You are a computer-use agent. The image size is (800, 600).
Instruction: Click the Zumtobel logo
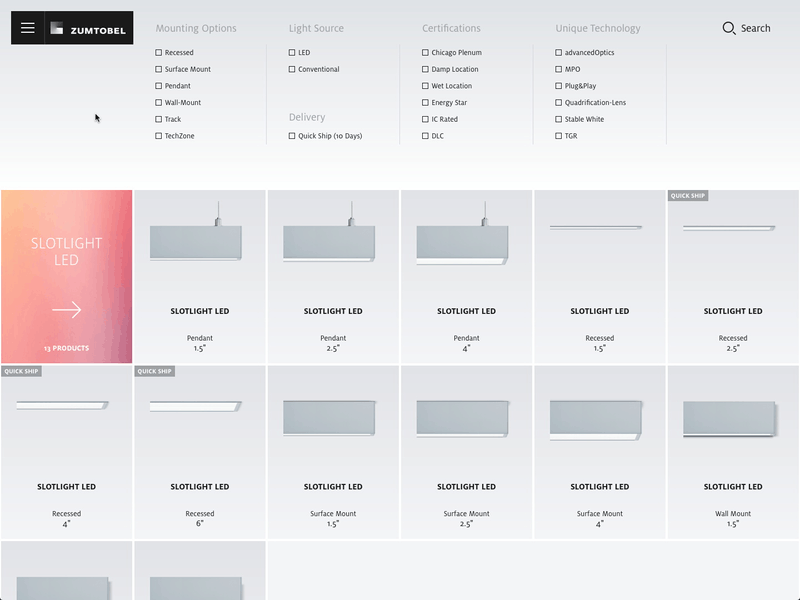click(85, 27)
